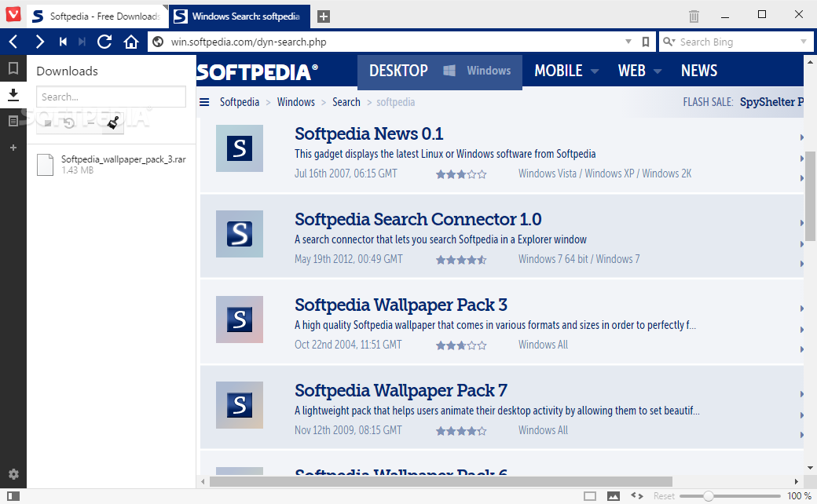Expand the WEB menu dropdown
The width and height of the screenshot is (817, 504).
(x=658, y=71)
